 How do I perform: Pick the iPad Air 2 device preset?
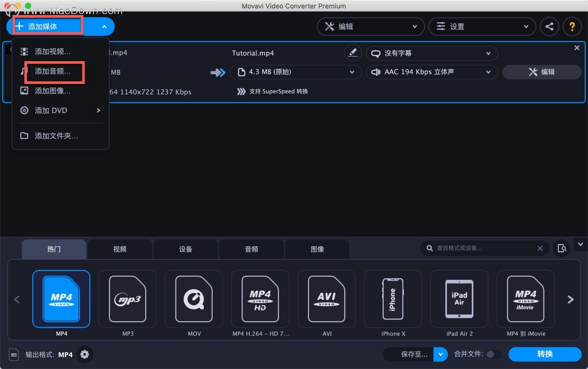click(x=459, y=299)
